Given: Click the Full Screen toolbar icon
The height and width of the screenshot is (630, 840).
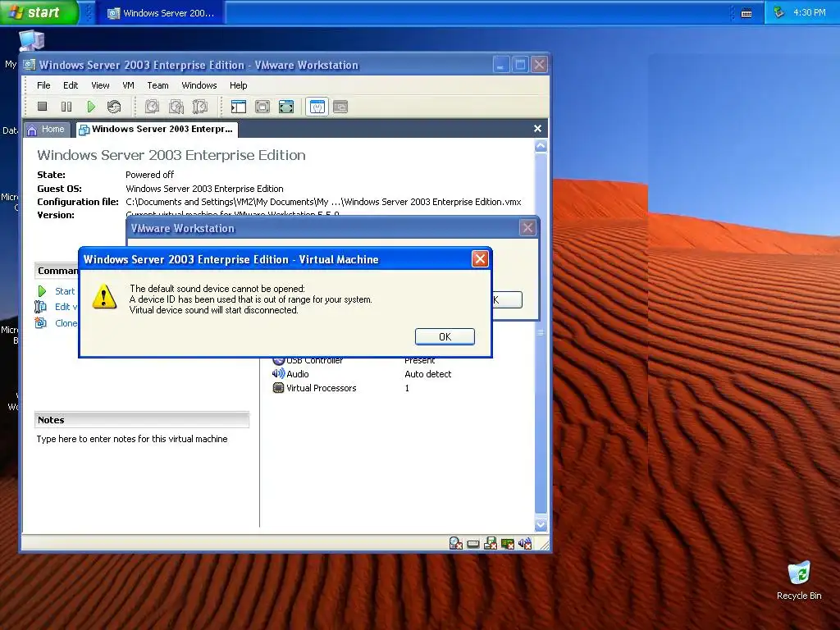Looking at the screenshot, I should coord(286,107).
